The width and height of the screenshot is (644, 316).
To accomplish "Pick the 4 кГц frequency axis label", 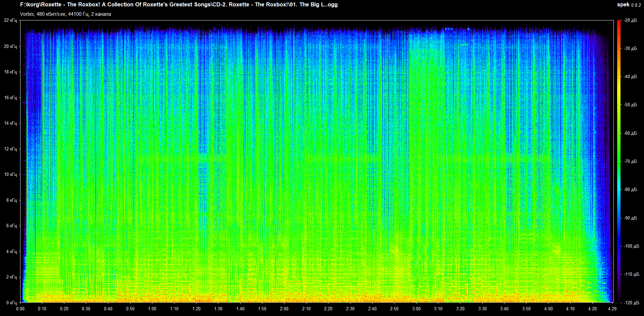I will (11, 251).
